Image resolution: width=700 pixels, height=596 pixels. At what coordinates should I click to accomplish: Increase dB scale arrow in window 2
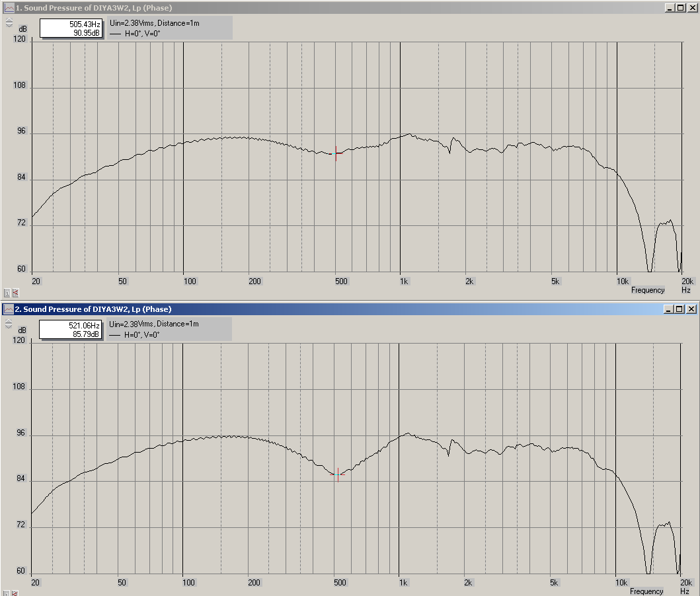tap(9, 320)
